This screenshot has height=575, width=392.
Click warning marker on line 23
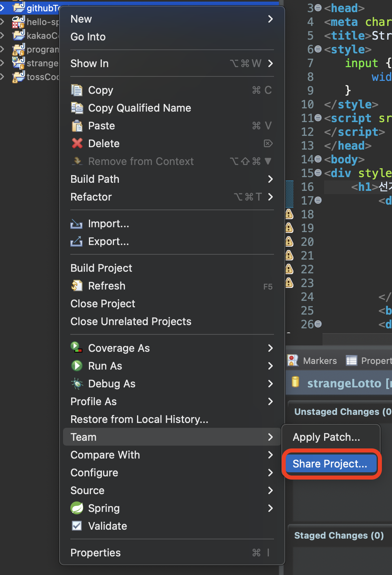coord(289,283)
